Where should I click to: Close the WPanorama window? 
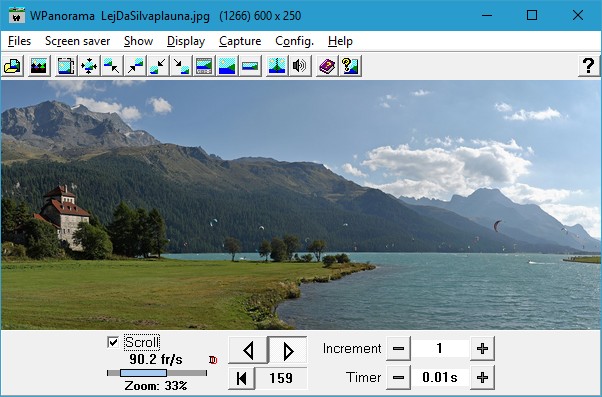578,15
